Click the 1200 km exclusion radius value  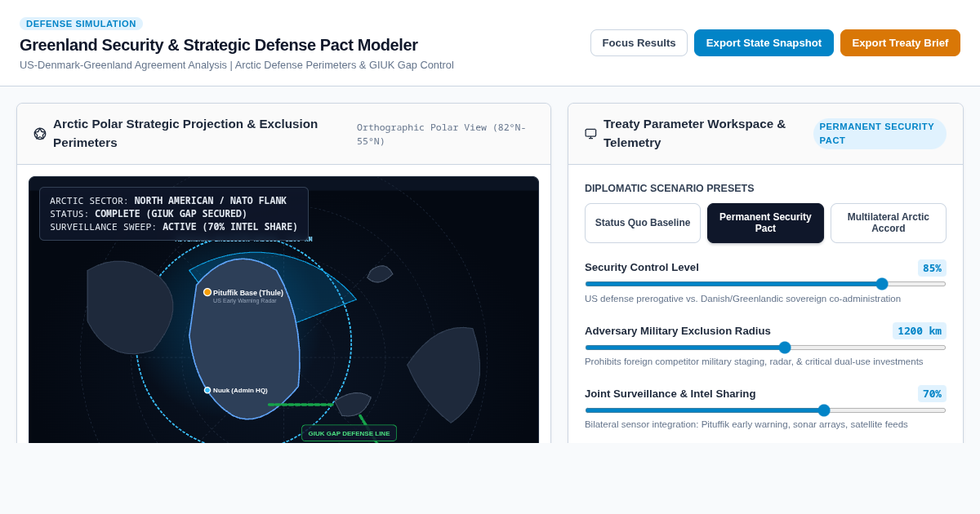[x=920, y=330]
